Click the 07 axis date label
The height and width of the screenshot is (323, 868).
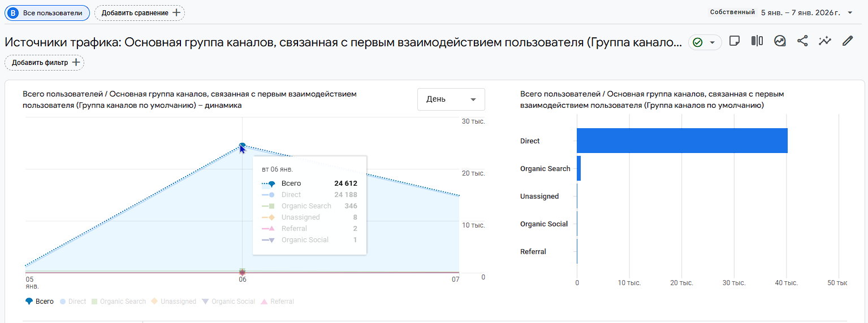pyautogui.click(x=455, y=279)
